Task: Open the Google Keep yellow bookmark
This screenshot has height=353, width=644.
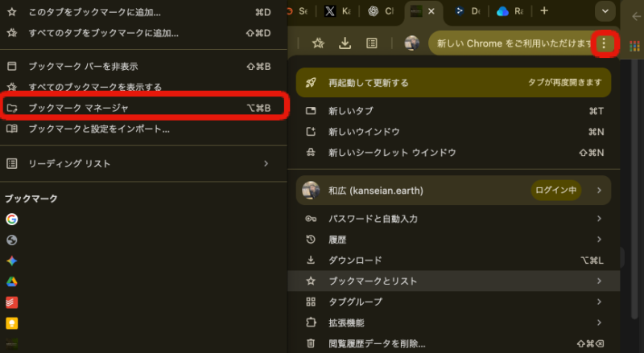Action: (x=12, y=323)
